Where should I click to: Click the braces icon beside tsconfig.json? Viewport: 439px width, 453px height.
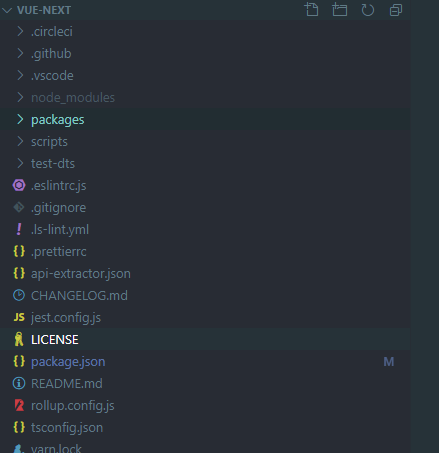pyautogui.click(x=19, y=427)
